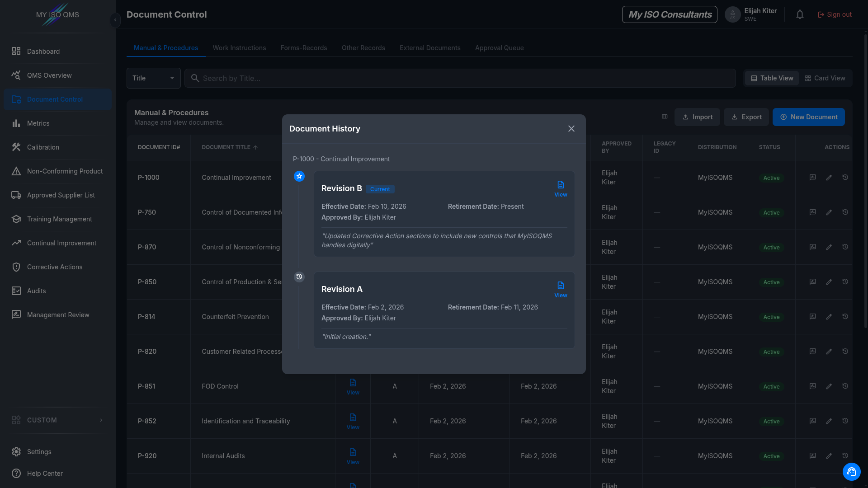Open Metrics from the sidebar
This screenshot has height=488, width=868.
[x=57, y=123]
